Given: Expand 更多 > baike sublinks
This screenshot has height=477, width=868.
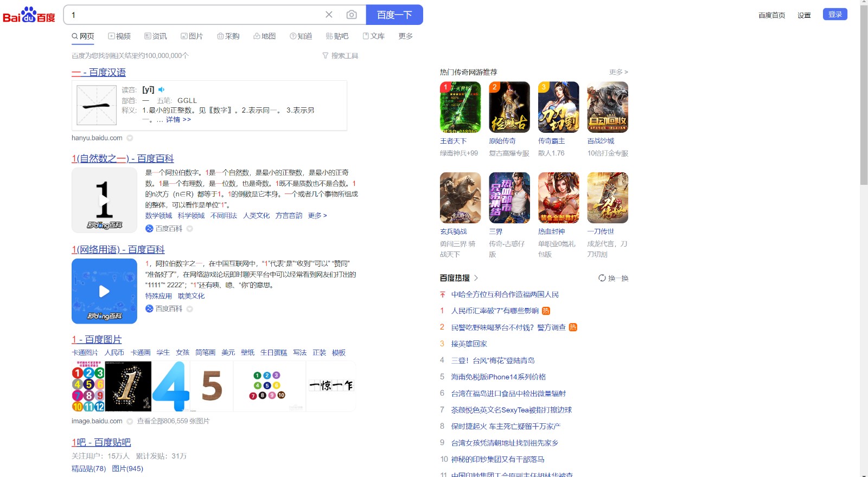Looking at the screenshot, I should 317,216.
